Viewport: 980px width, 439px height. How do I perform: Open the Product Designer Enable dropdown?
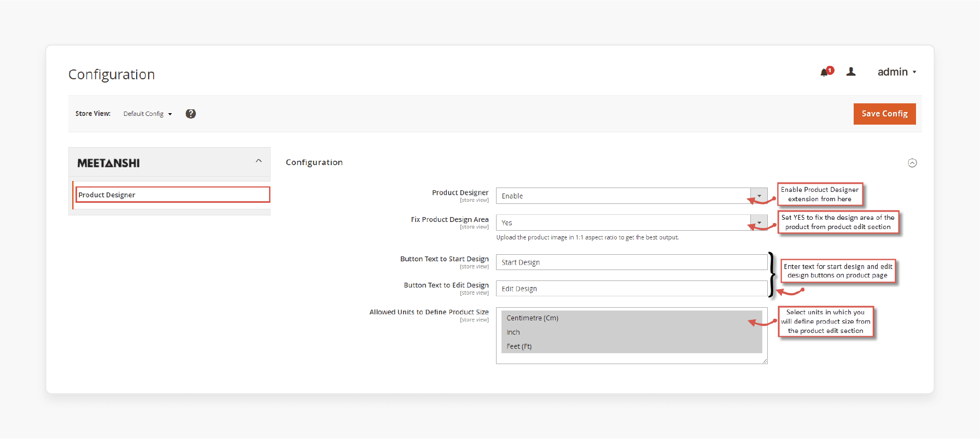pyautogui.click(x=632, y=196)
